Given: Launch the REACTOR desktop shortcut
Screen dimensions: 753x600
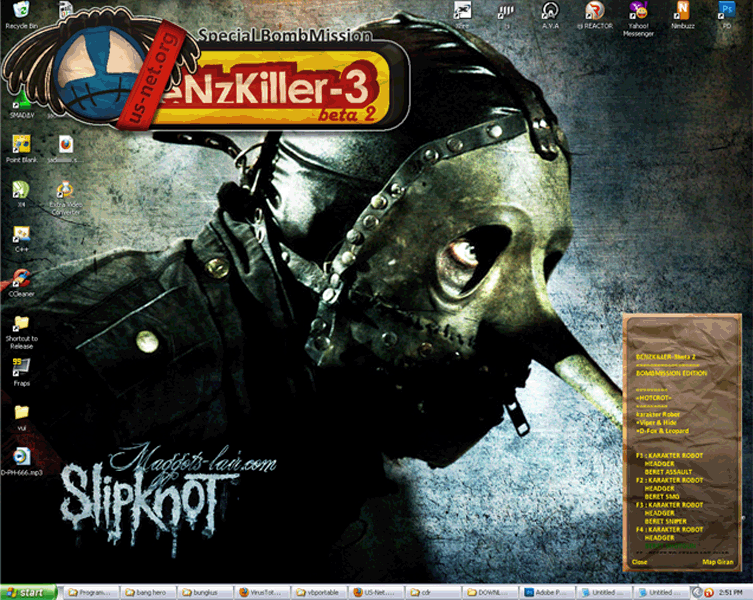Looking at the screenshot, I should 595,14.
